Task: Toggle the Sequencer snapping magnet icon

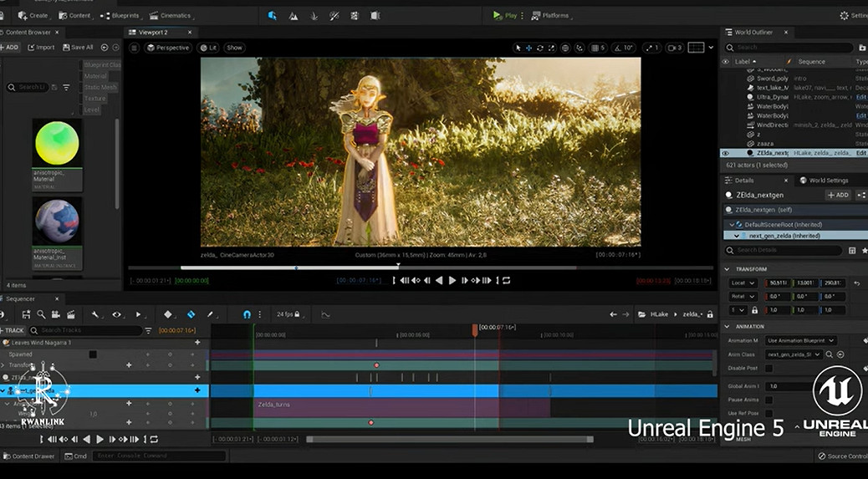Action: pyautogui.click(x=247, y=314)
